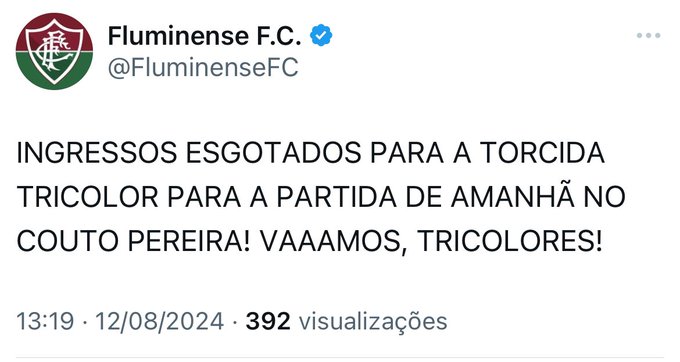The width and height of the screenshot is (680, 362).
Task: Click the visualizações label
Action: (x=373, y=323)
